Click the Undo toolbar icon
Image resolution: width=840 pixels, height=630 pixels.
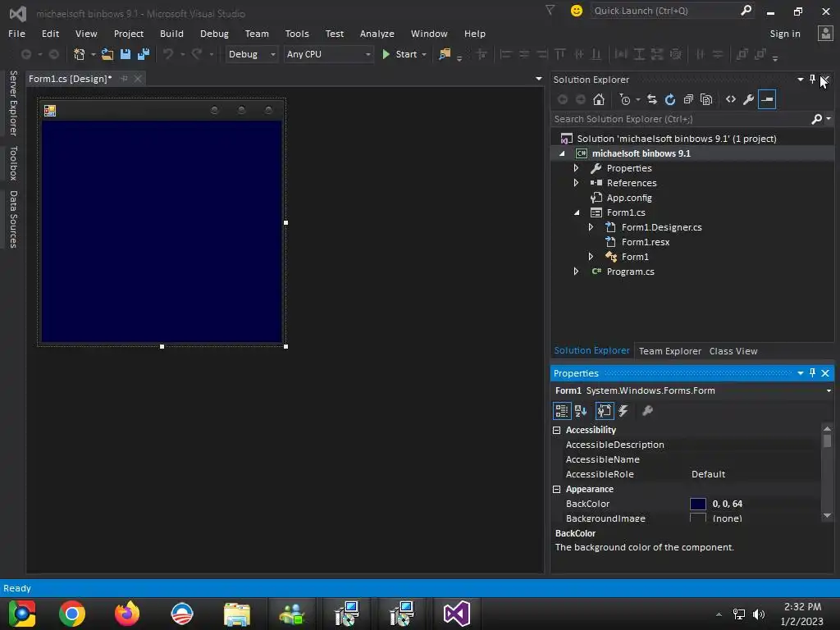click(x=168, y=54)
